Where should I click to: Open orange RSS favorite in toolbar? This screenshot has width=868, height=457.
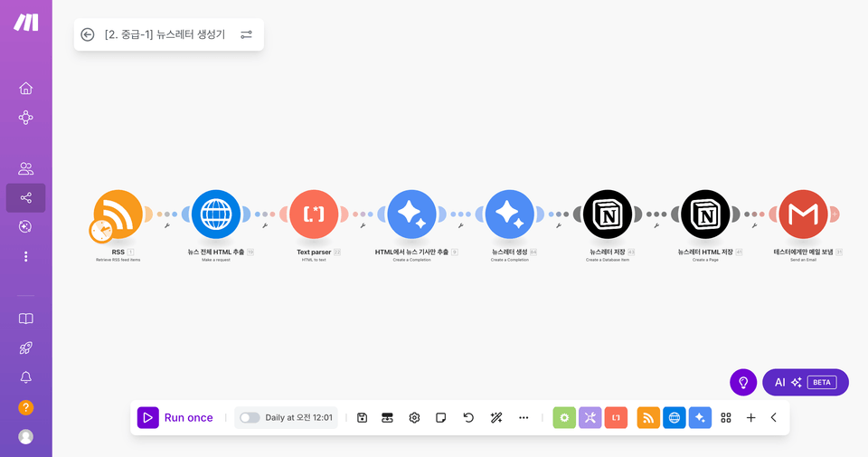(x=648, y=418)
